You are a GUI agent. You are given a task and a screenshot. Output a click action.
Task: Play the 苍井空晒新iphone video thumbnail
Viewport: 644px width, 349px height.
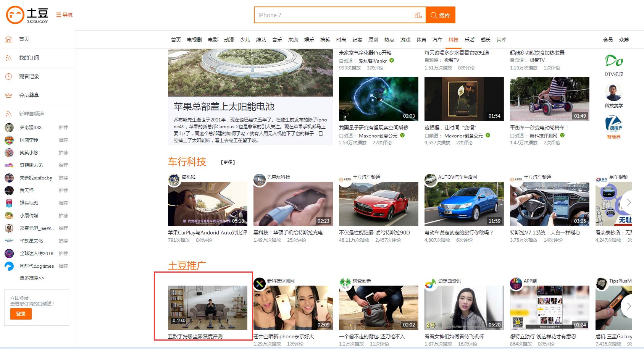pyautogui.click(x=293, y=308)
